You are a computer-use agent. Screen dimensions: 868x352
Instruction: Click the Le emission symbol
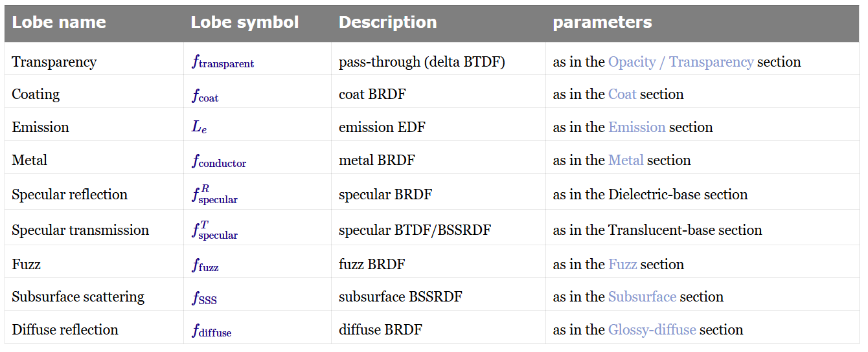(199, 127)
